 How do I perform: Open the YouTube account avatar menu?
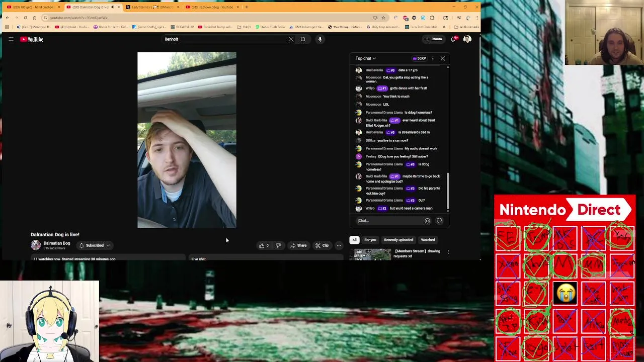pos(467,39)
